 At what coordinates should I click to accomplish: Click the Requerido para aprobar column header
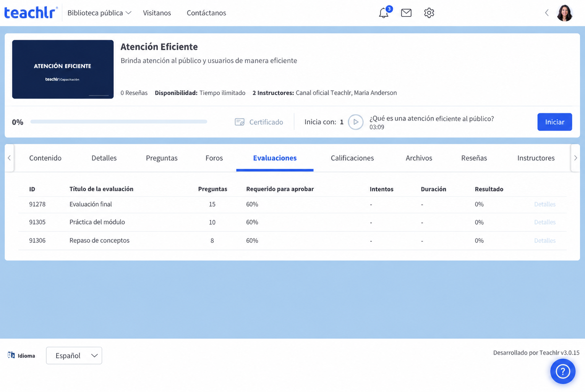click(x=280, y=189)
